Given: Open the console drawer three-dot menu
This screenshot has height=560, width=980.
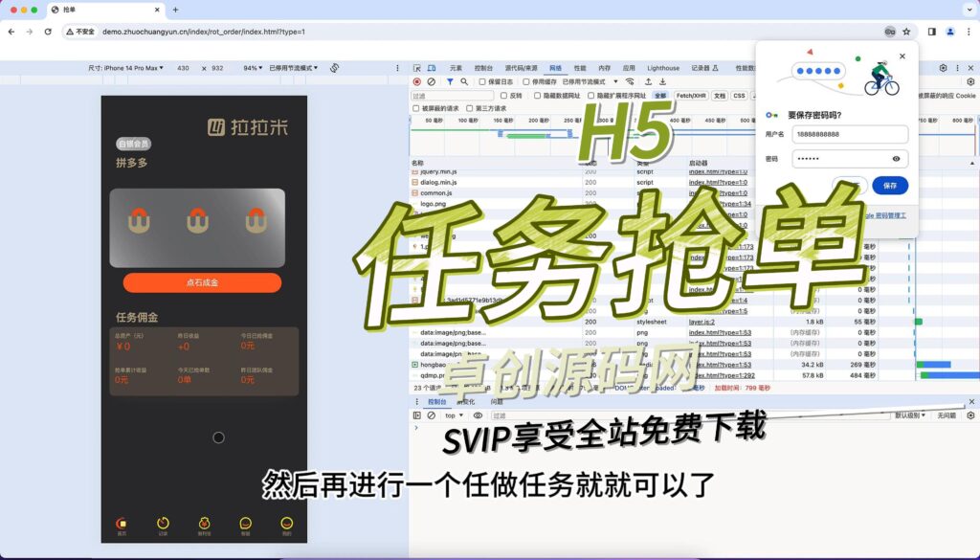Looking at the screenshot, I should tap(417, 402).
